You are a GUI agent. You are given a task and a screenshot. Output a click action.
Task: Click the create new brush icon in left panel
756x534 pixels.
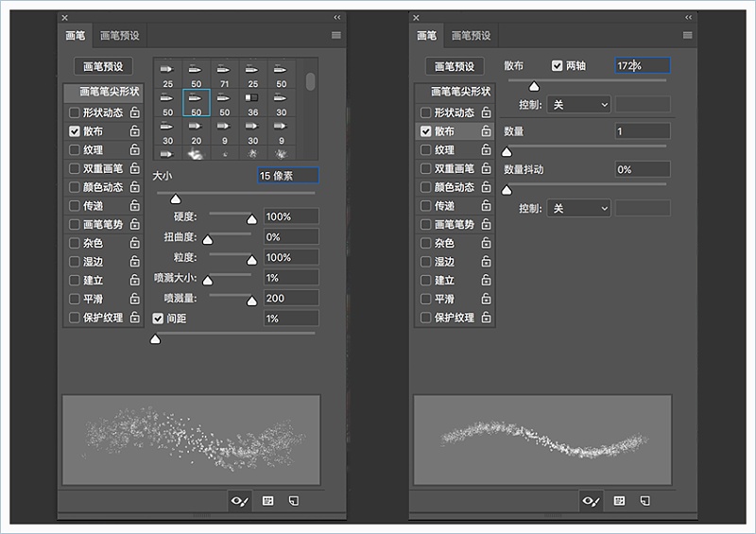click(294, 501)
